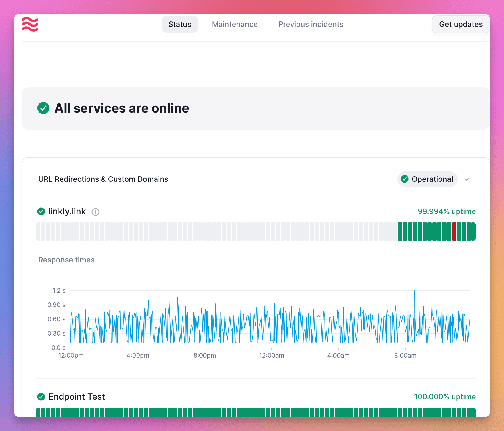Screen dimensions: 504x431
Task: Click the Operational status badge
Action: point(427,179)
